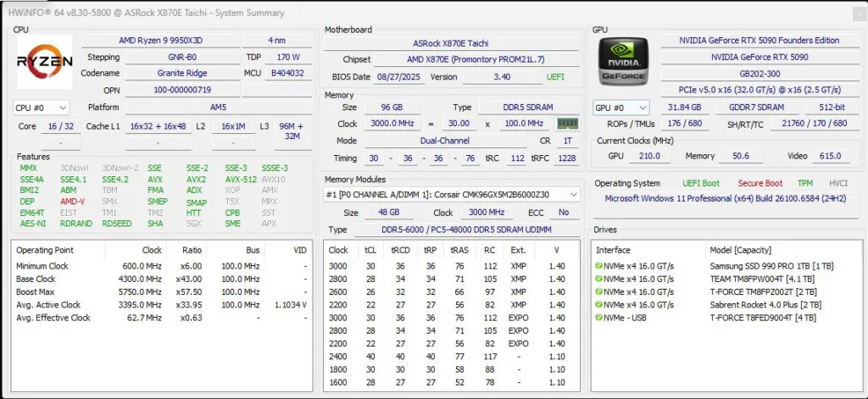The width and height of the screenshot is (868, 399).
Task: Click the DDR5-6000 / PC5-48000 type field
Action: (x=467, y=230)
